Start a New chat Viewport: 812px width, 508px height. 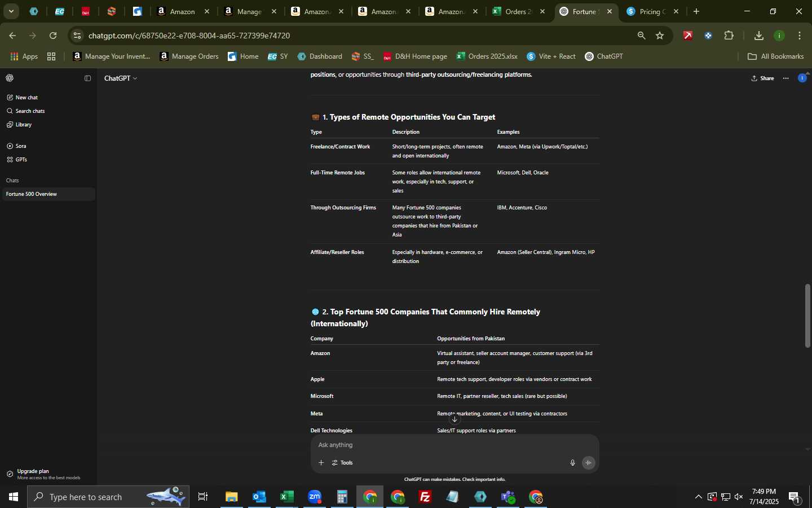tap(23, 98)
